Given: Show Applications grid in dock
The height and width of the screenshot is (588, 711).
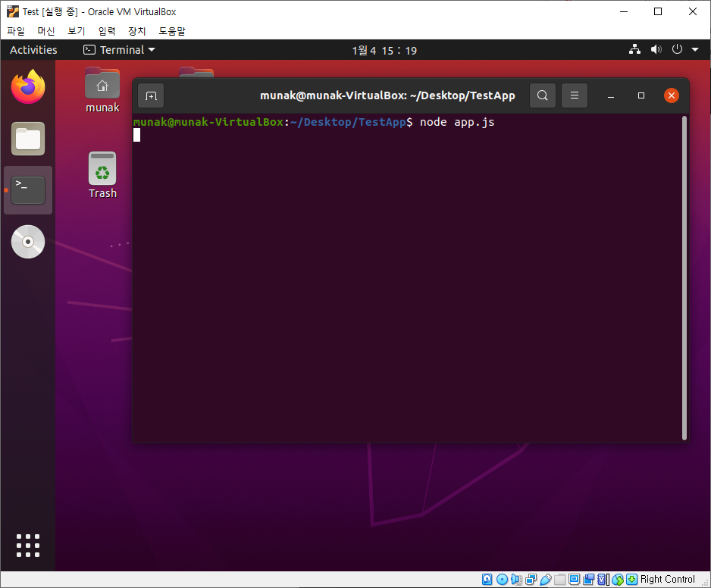Looking at the screenshot, I should click(x=28, y=546).
